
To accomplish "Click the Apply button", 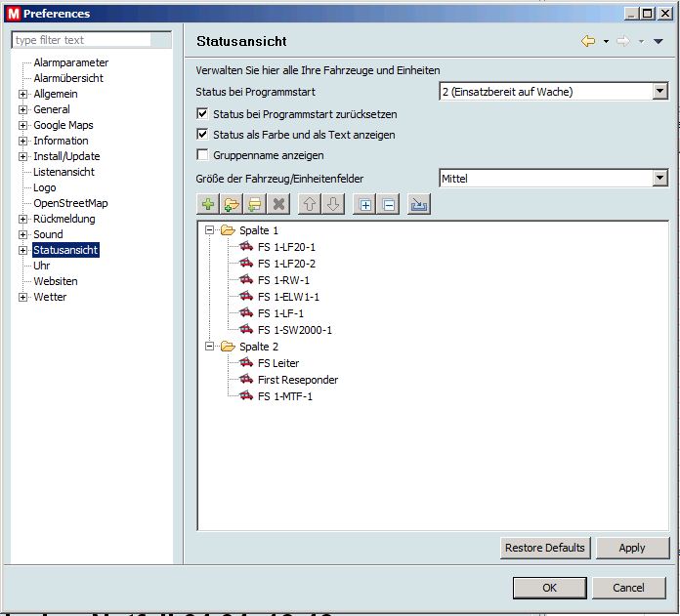I will coord(632,548).
